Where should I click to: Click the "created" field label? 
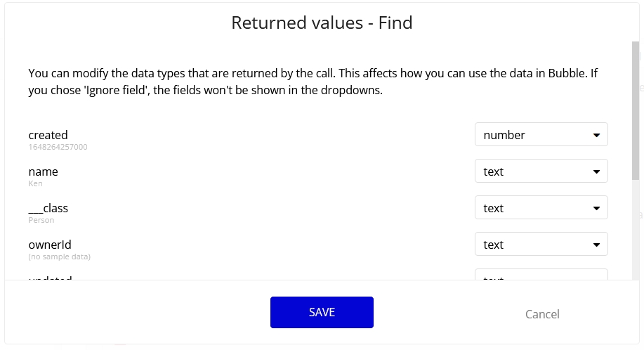click(x=48, y=135)
